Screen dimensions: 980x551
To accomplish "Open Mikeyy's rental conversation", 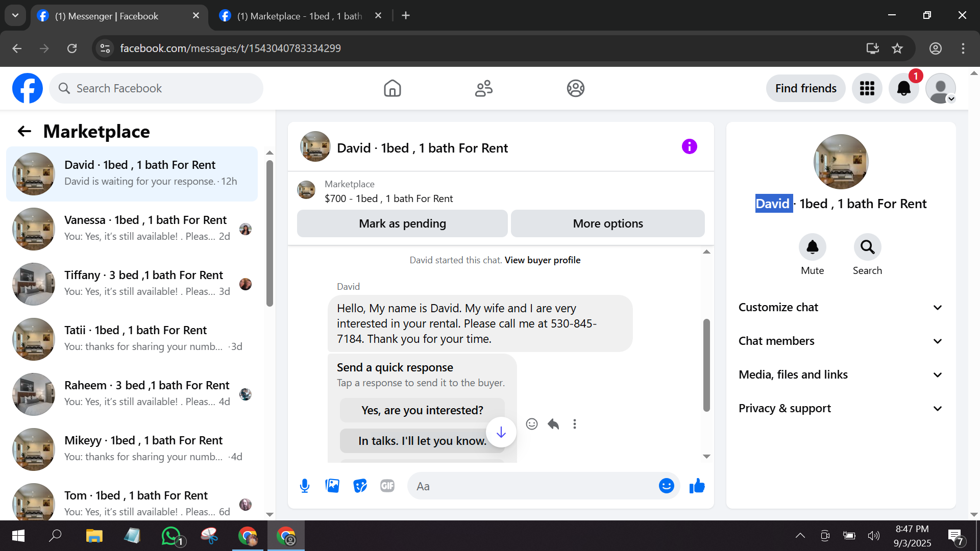I will 132,449.
